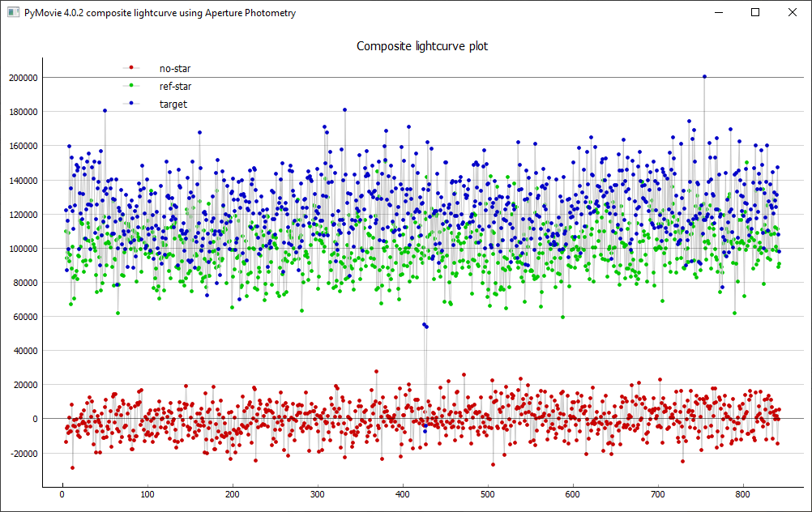Image resolution: width=812 pixels, height=512 pixels.
Task: Click the Composite lightcurve plot title
Action: pyautogui.click(x=422, y=46)
